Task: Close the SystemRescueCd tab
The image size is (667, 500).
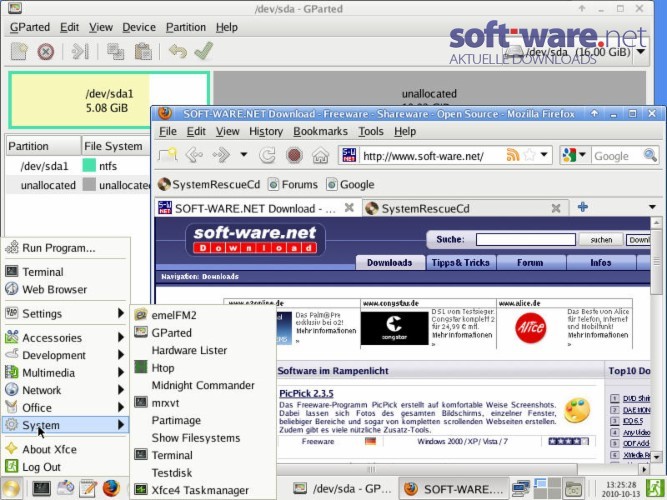Action: [556, 208]
